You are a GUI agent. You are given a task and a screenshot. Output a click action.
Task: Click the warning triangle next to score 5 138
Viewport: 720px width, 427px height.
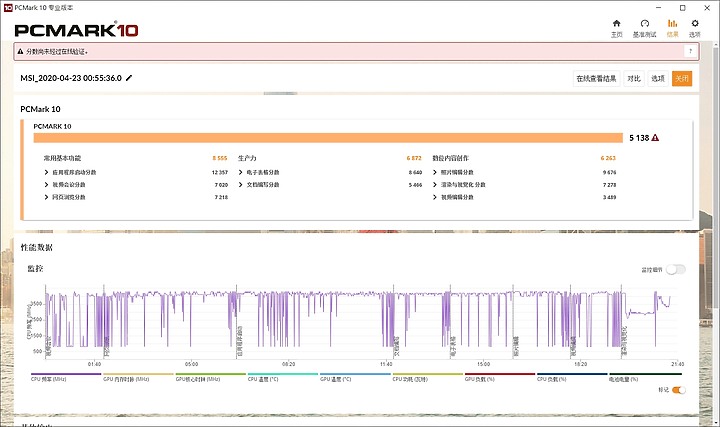(655, 138)
